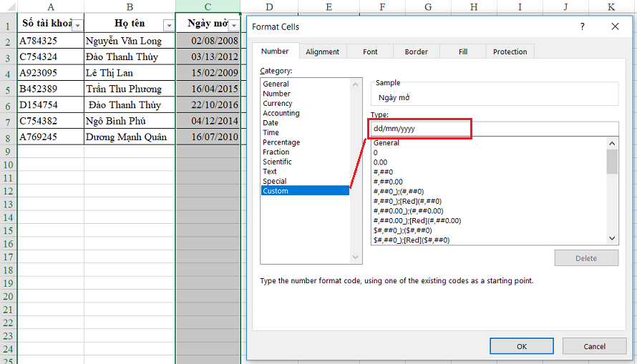The height and width of the screenshot is (364, 637).
Task: Open the Border tab
Action: [416, 51]
